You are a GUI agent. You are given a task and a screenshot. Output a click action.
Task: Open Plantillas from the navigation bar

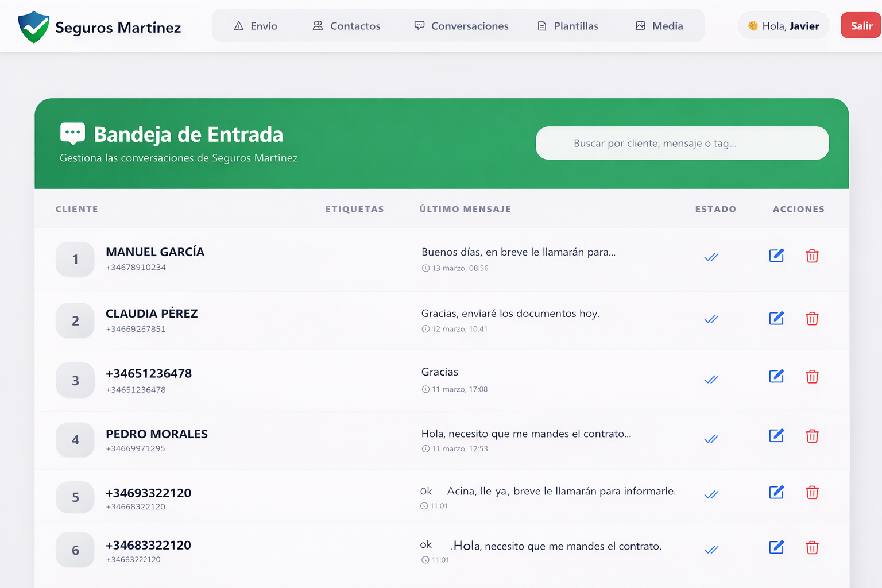pyautogui.click(x=567, y=26)
